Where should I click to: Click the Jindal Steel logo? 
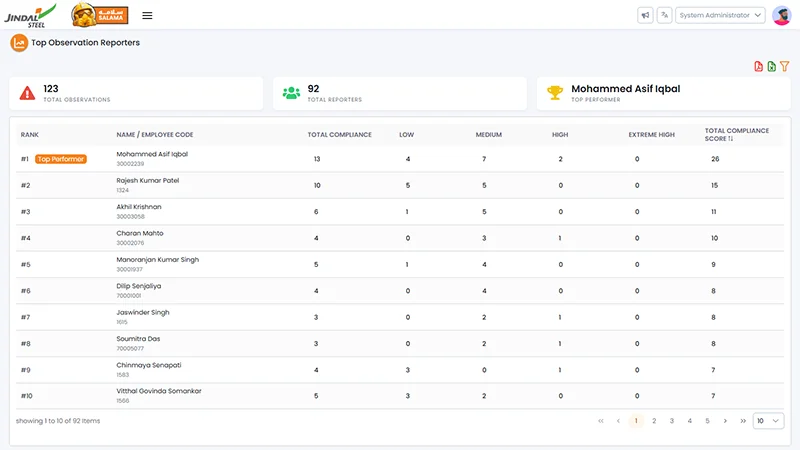[x=31, y=16]
